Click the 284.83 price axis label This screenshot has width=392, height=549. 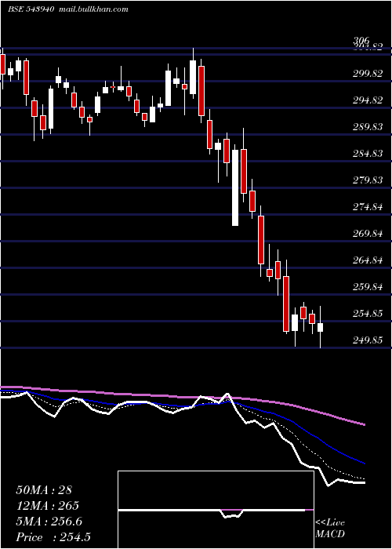click(x=368, y=154)
